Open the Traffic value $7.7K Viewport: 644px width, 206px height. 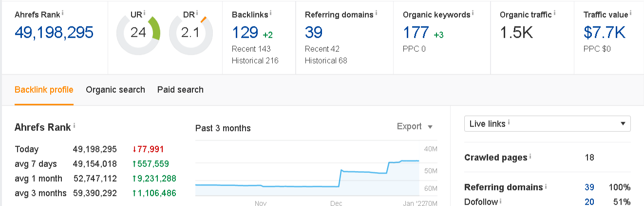[x=605, y=33]
